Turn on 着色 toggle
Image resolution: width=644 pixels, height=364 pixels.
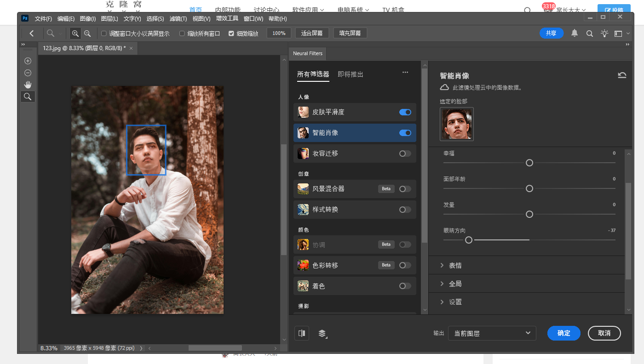click(x=405, y=286)
